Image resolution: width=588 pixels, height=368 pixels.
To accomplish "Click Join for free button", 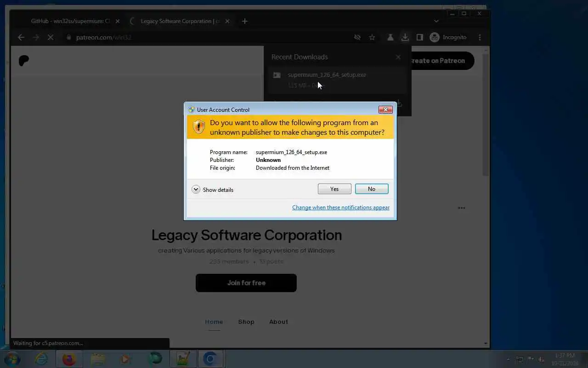I will click(x=246, y=283).
